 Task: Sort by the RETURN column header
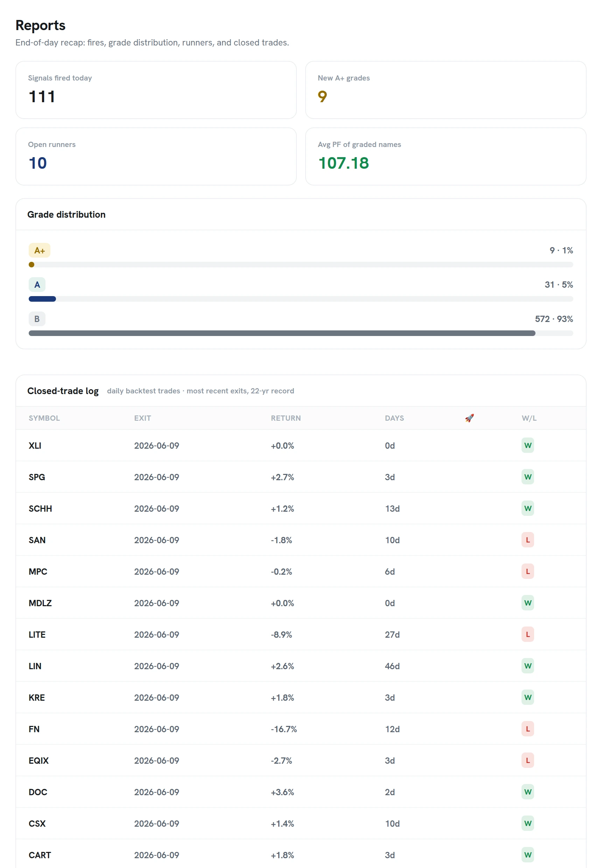[286, 418]
